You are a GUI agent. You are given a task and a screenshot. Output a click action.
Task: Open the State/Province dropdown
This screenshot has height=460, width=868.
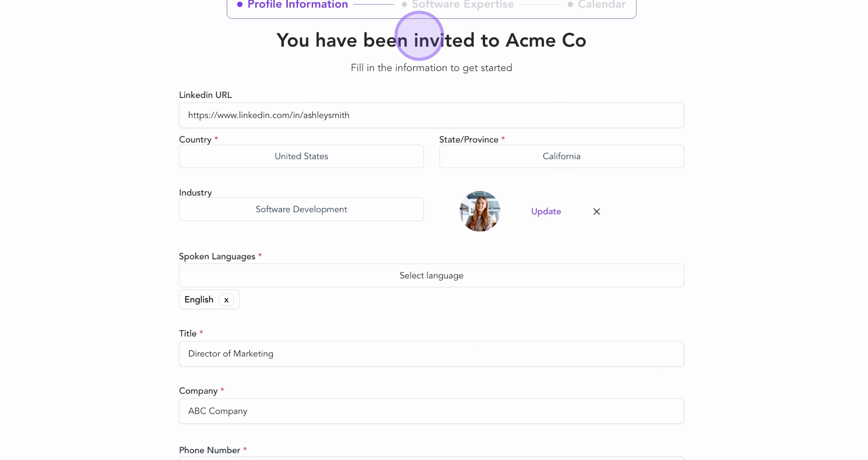pos(561,156)
